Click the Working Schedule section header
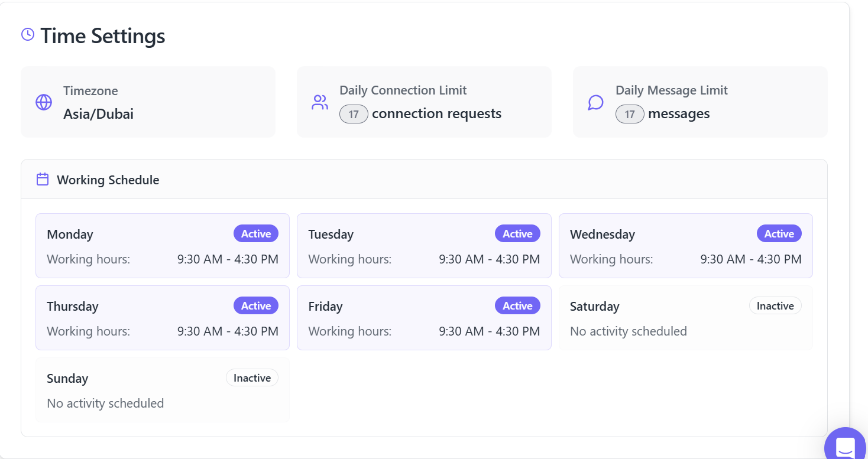The image size is (868, 459). pos(108,180)
